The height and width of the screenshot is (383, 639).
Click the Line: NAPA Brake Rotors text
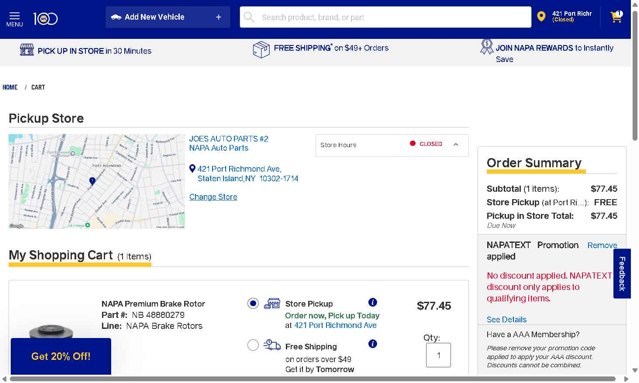tap(152, 326)
